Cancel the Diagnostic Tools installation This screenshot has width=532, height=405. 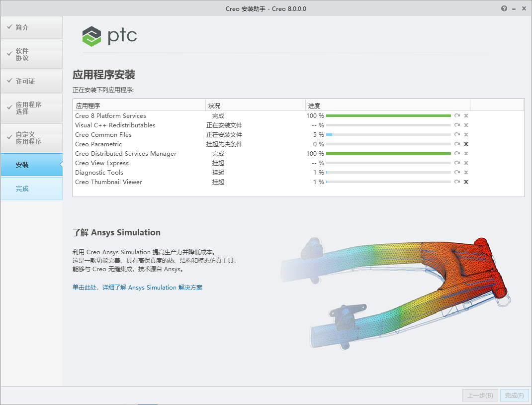coord(466,172)
